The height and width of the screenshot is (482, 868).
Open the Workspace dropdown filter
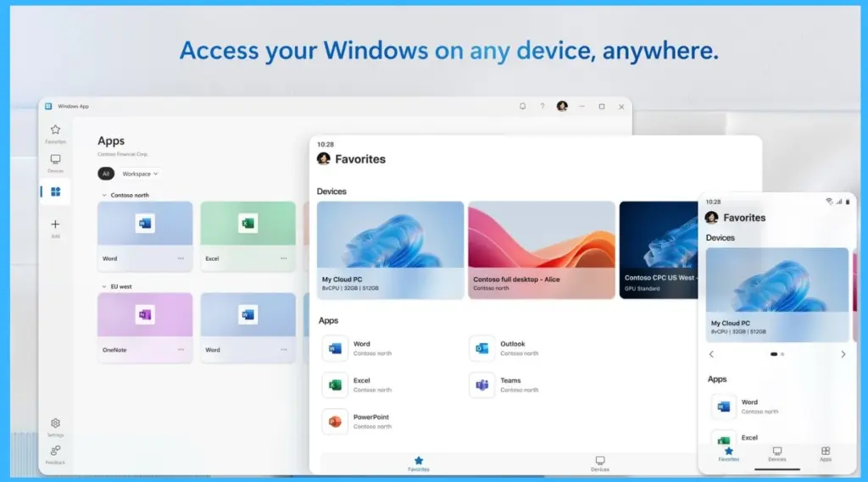(140, 174)
